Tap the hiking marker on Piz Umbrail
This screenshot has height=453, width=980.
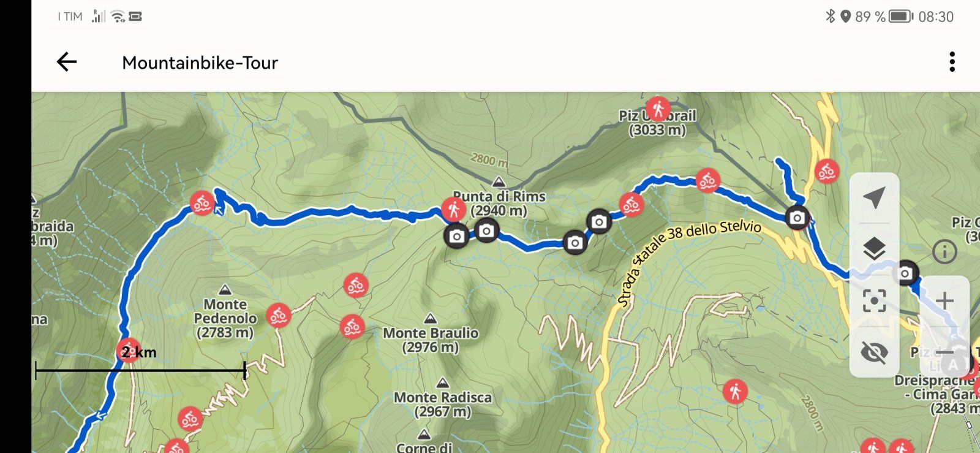coord(658,109)
